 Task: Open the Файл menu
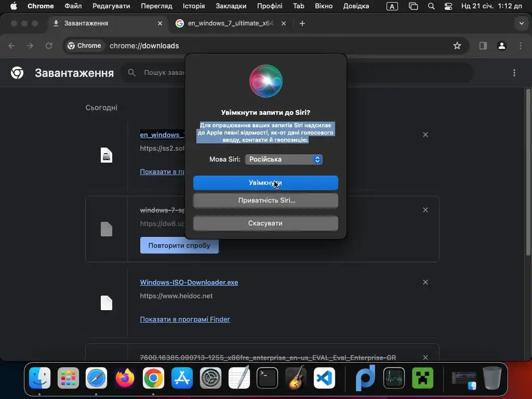(73, 6)
